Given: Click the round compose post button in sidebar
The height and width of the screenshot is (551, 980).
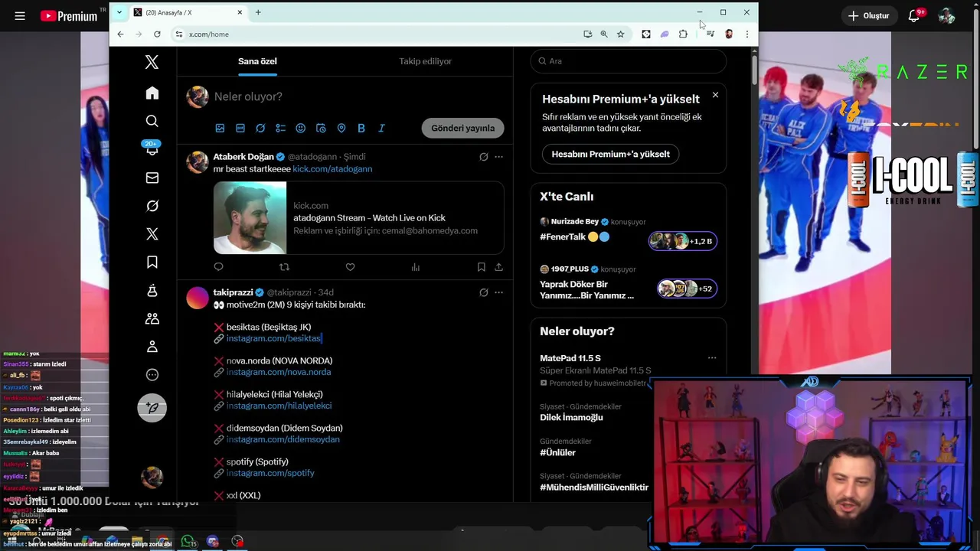Looking at the screenshot, I should tap(152, 408).
